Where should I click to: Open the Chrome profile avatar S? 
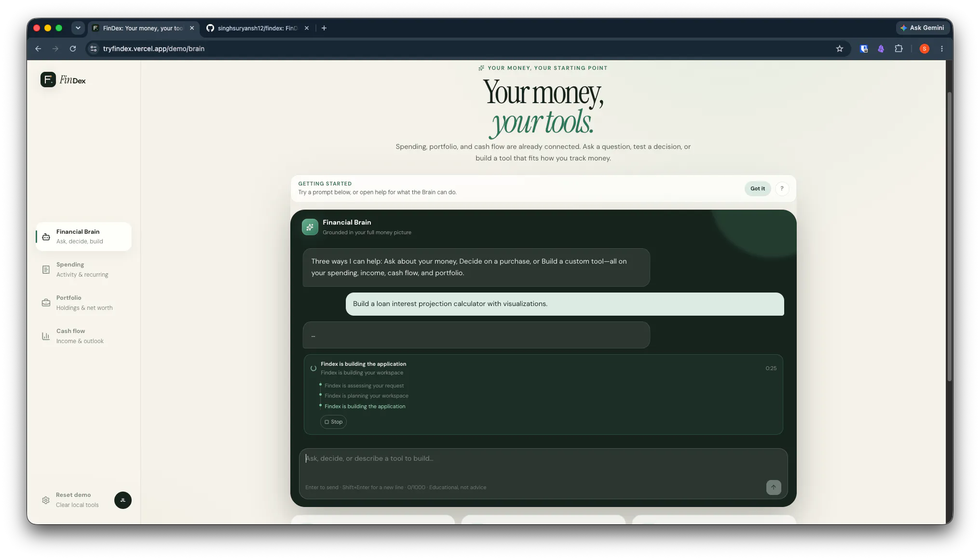(925, 49)
